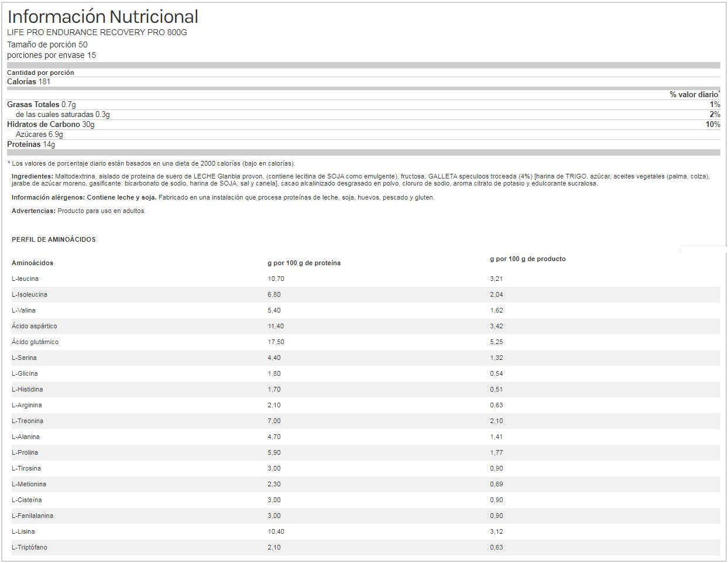The width and height of the screenshot is (728, 563).
Task: Click 'L-Valina' row label
Action: 23,310
